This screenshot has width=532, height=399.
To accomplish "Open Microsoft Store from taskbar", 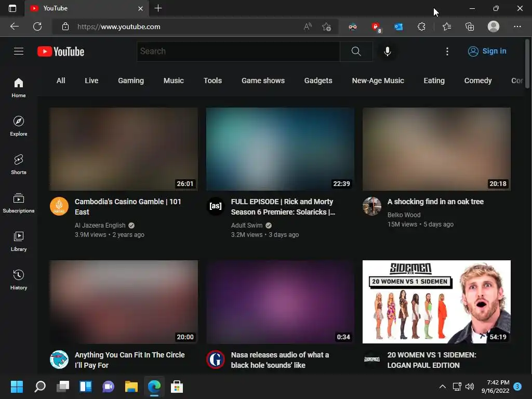I will point(177,387).
